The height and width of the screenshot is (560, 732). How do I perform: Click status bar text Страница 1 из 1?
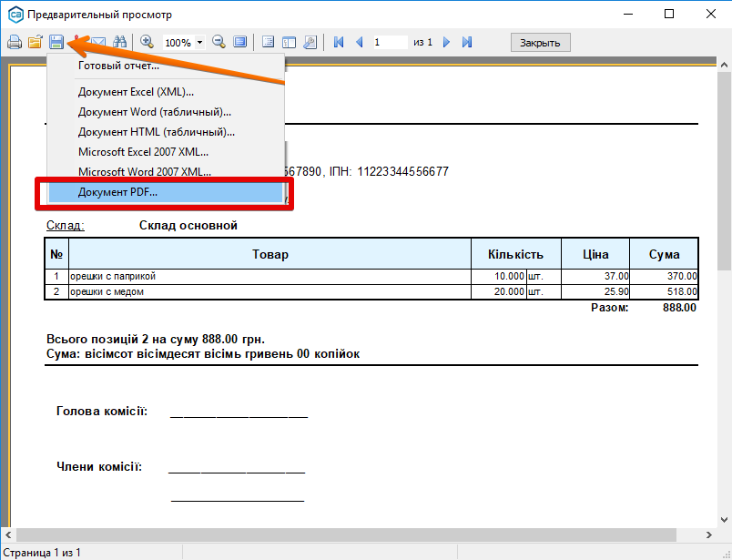(42, 553)
